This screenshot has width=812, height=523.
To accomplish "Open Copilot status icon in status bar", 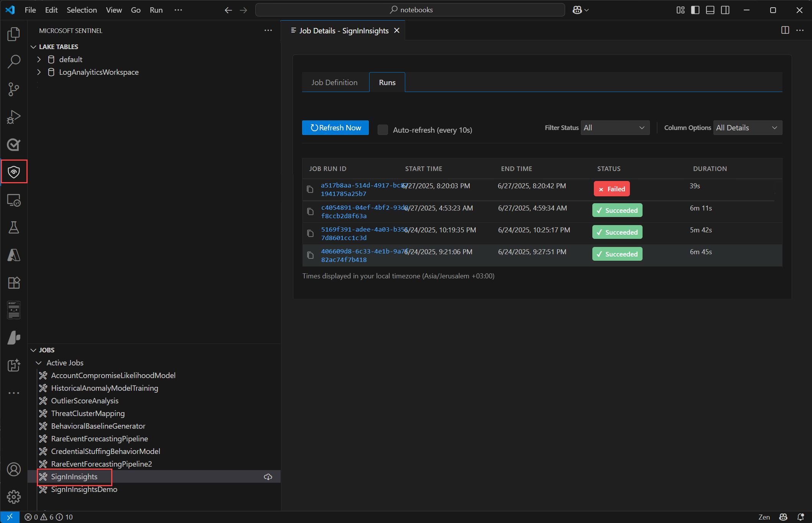I will (783, 517).
